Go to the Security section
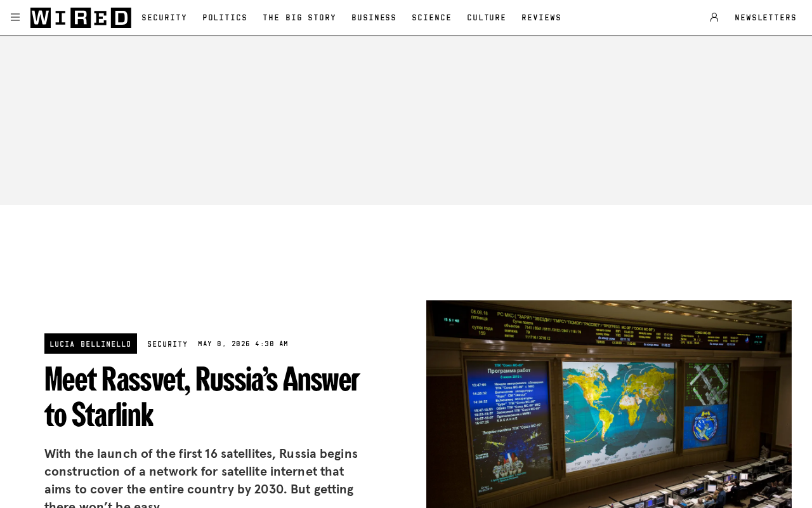 [164, 18]
